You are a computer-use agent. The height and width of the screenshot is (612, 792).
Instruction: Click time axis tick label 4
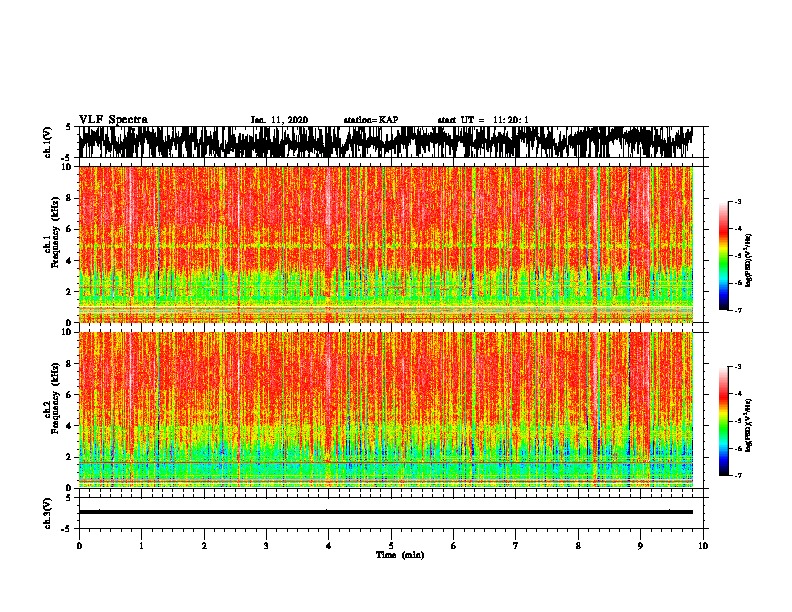point(329,546)
